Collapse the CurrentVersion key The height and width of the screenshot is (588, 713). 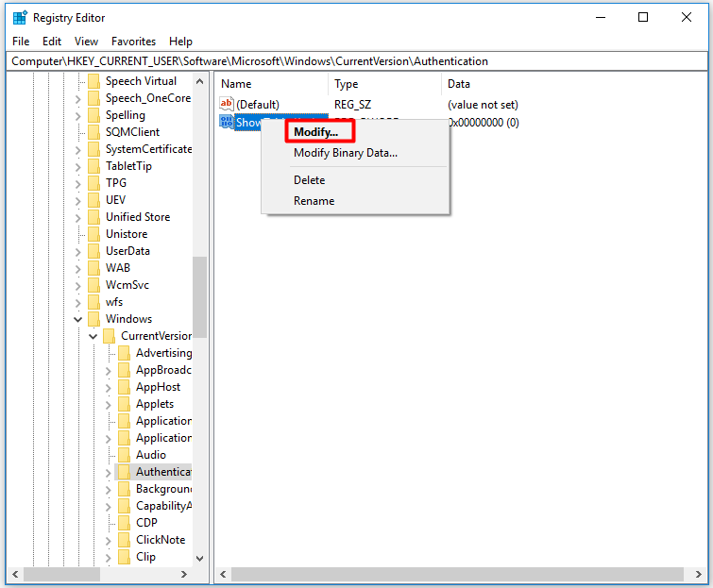pos(93,337)
